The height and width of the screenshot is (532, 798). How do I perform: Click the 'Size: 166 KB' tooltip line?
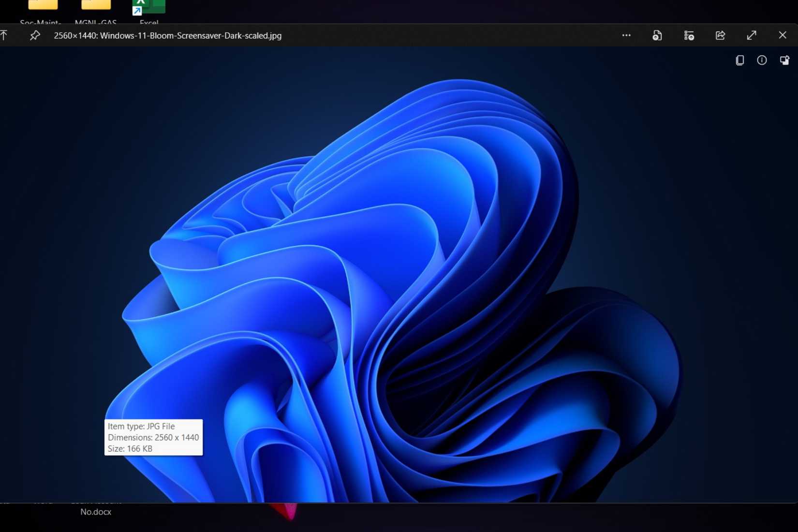(x=130, y=448)
